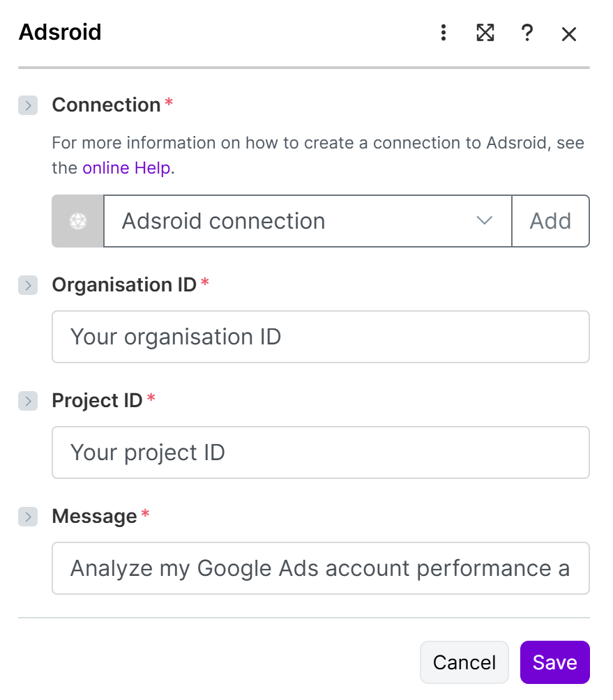Click into the Message text field

coord(321,568)
